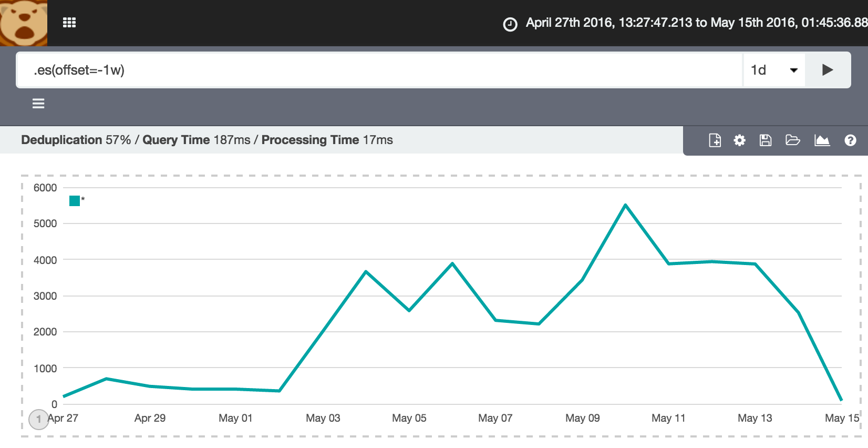
Task: Select the chart number 1 badge
Action: 38,419
